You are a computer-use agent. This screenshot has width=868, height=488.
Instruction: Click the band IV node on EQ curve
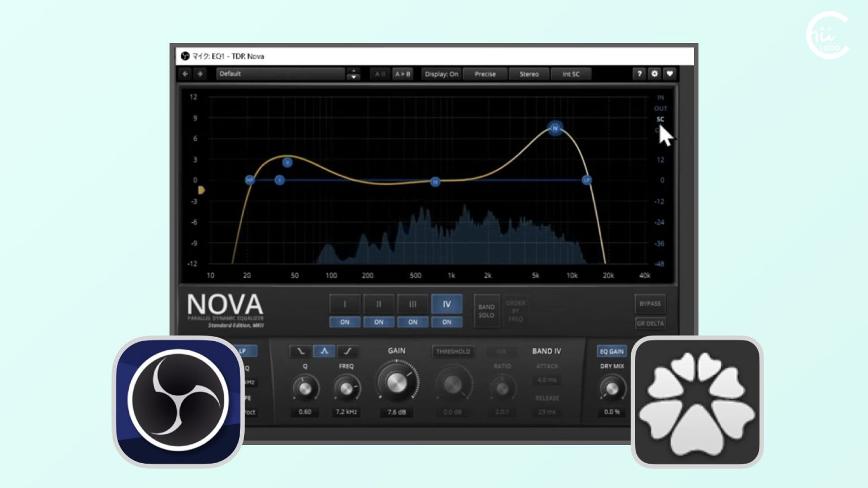(x=555, y=128)
